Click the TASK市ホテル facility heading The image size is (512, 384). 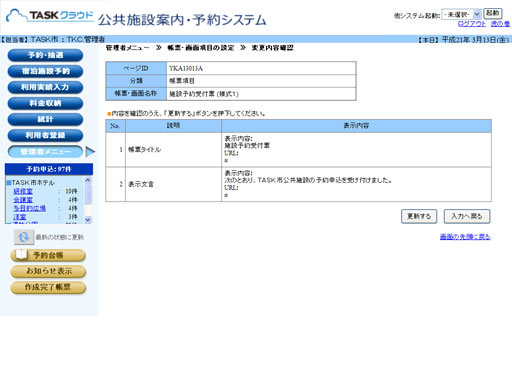pos(33,183)
